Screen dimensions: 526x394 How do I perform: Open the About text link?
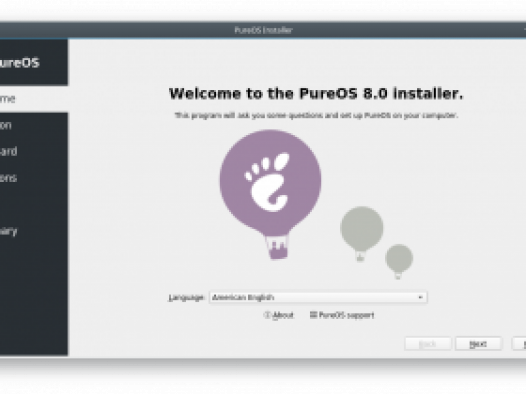(x=283, y=315)
